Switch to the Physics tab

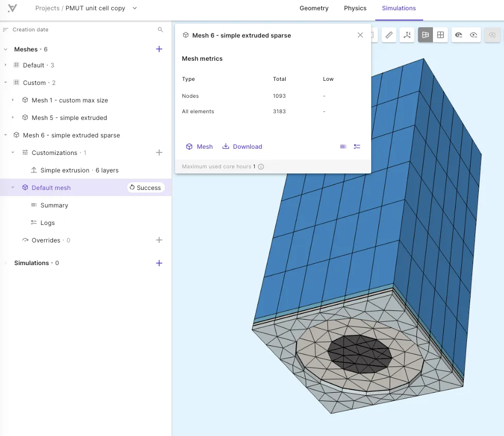tap(355, 8)
